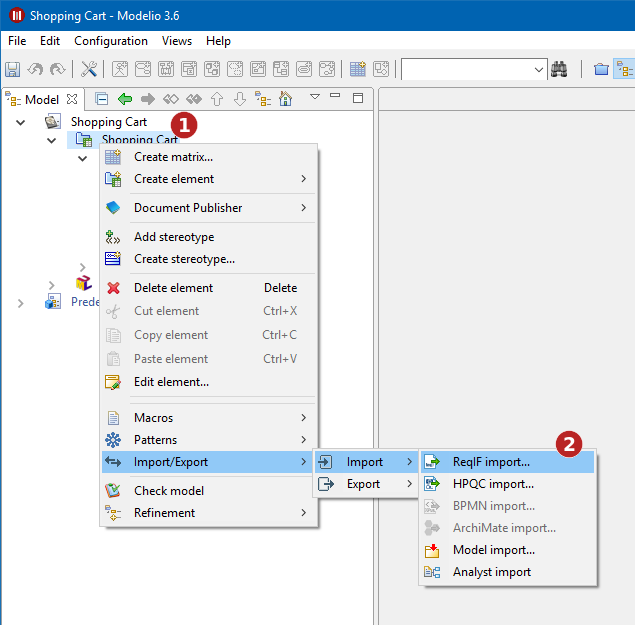Click the highlighted tree icon at the toolbar's right end
This screenshot has width=635, height=625.
(x=624, y=69)
